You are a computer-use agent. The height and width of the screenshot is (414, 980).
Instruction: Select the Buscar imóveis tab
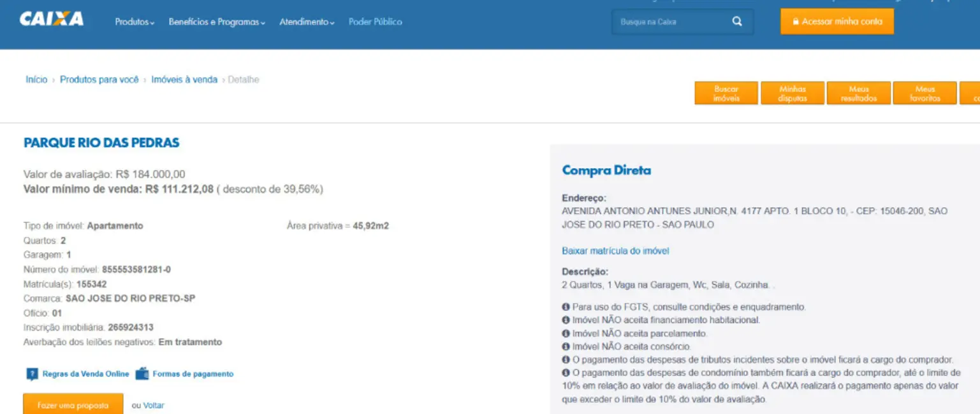(x=726, y=94)
